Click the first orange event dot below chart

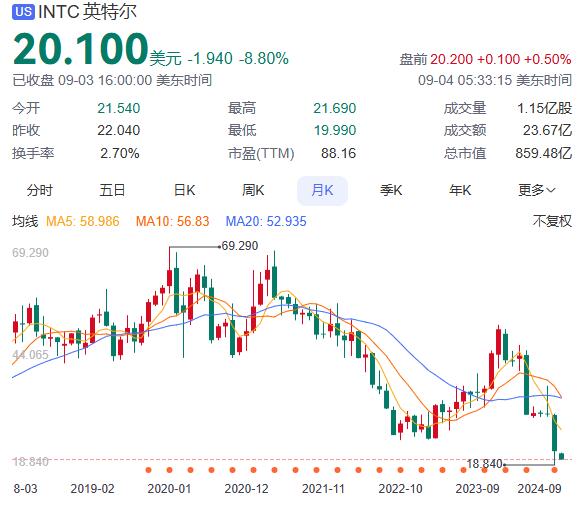tap(149, 470)
